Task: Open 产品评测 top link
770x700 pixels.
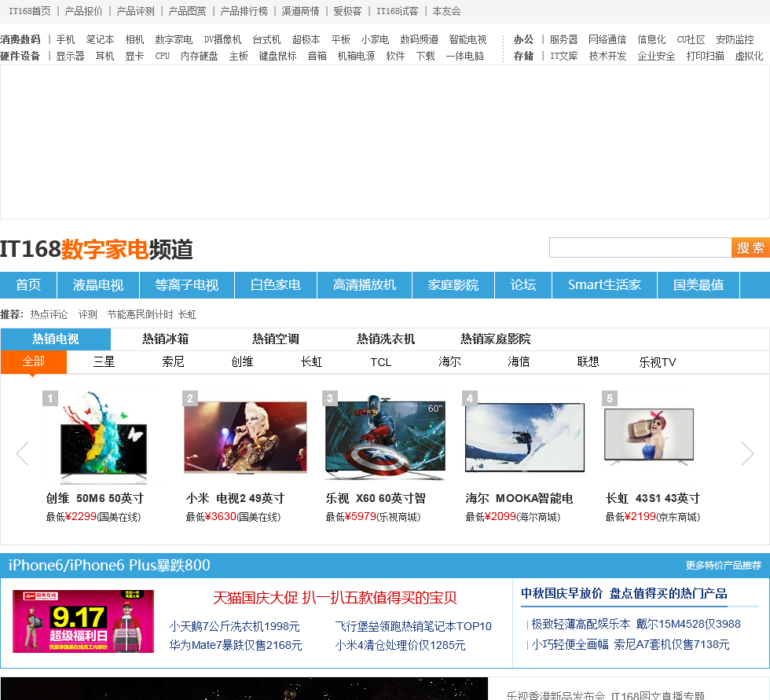Action: pyautogui.click(x=135, y=11)
